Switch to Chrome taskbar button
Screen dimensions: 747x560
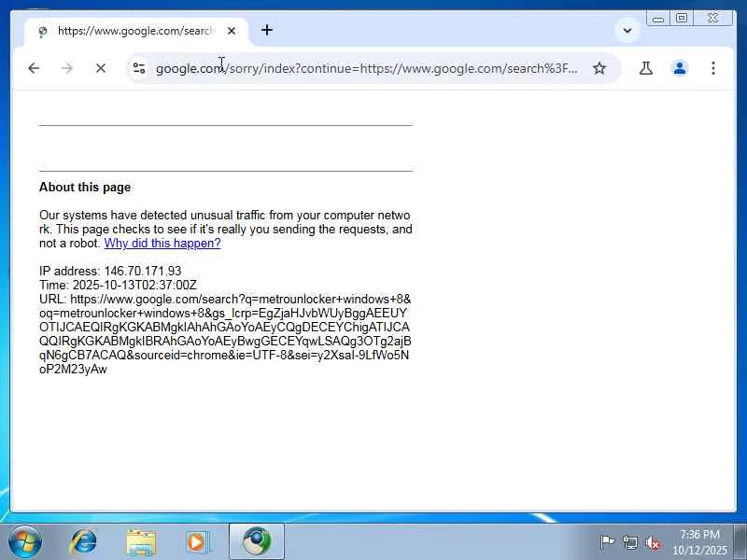coord(257,542)
